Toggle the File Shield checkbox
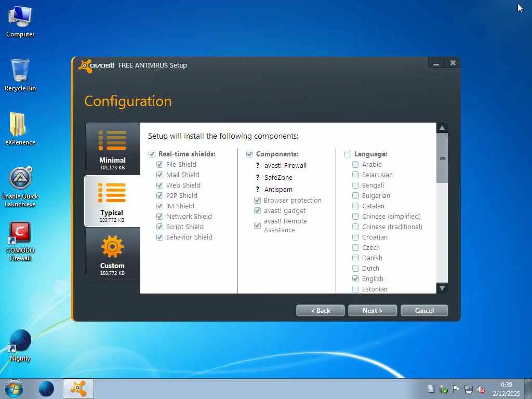 click(160, 165)
